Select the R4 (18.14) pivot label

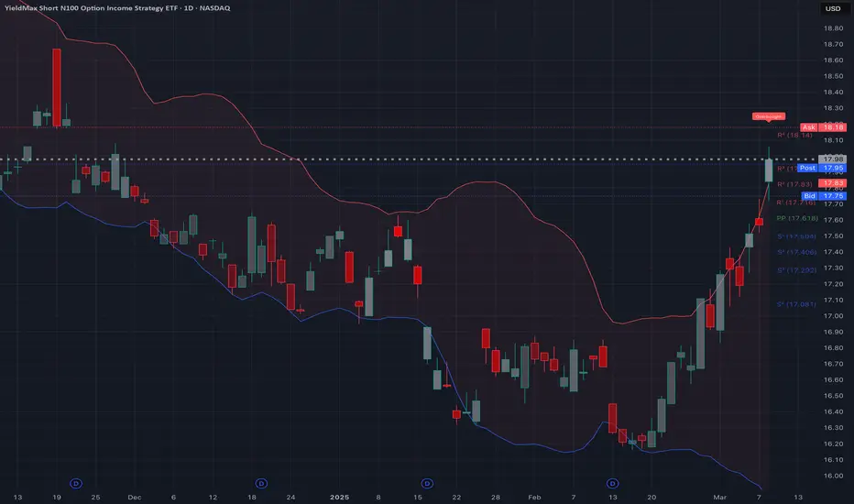coord(794,135)
